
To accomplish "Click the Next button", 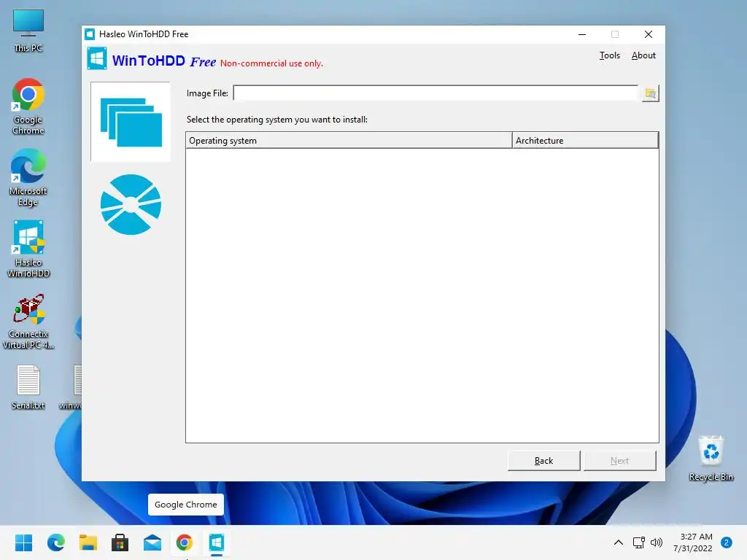I will [x=619, y=461].
